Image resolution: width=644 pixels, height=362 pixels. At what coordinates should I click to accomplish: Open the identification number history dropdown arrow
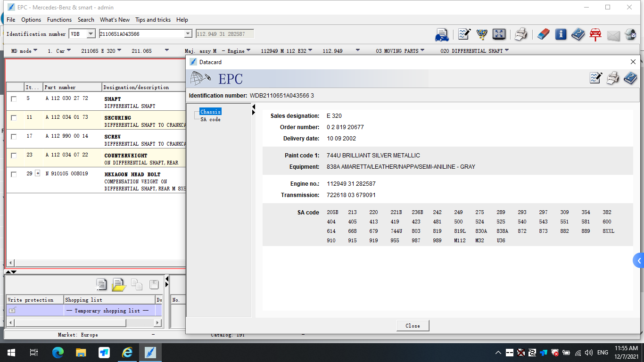point(188,34)
